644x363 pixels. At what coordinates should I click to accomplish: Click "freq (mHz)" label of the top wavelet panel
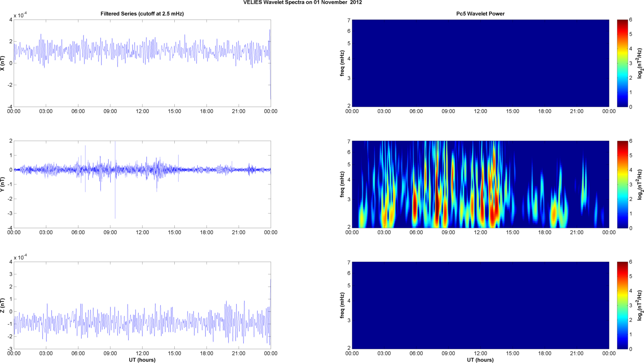[x=342, y=63]
